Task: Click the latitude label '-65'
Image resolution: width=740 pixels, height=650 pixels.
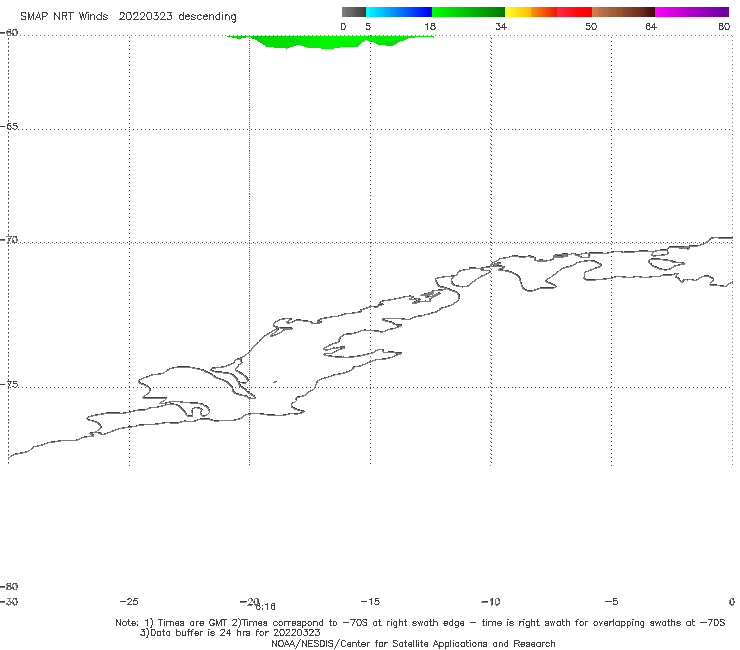Action: [9, 127]
